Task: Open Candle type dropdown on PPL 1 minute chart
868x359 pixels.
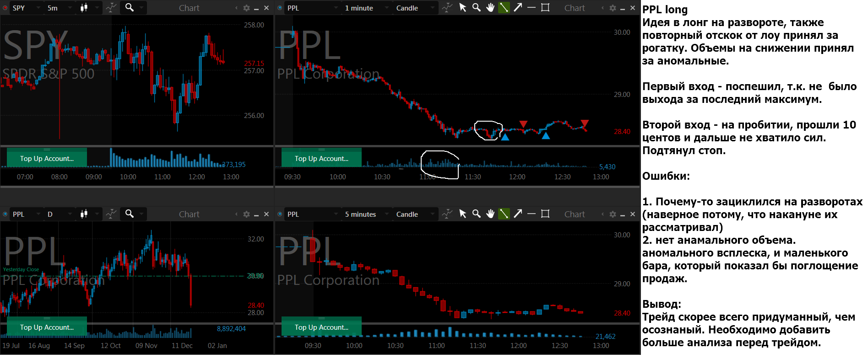Action: point(415,8)
